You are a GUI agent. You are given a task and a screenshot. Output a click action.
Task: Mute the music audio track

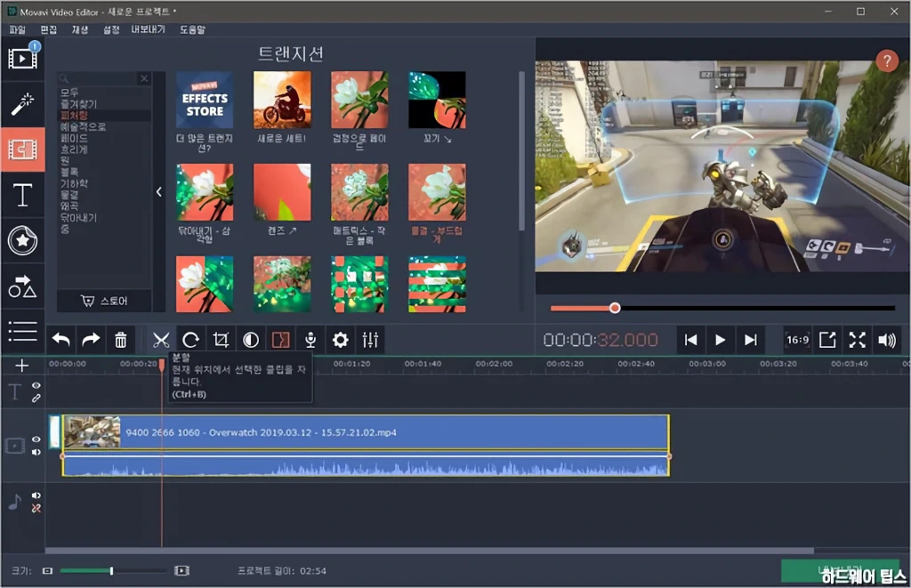click(36, 495)
